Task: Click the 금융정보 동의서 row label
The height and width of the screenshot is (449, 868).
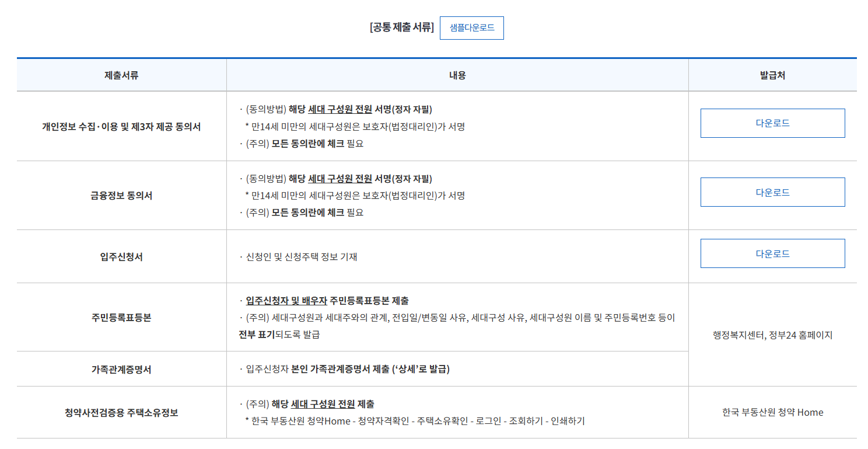Action: coord(121,196)
